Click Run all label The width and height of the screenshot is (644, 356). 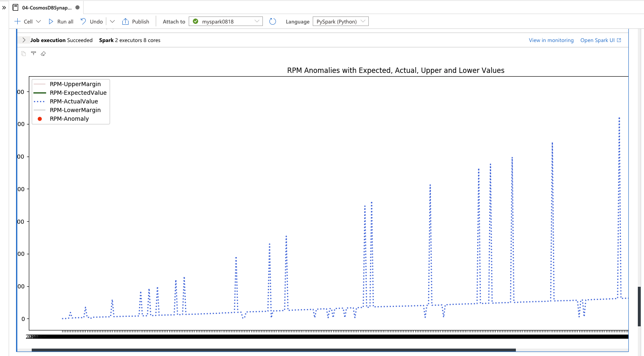tap(65, 21)
